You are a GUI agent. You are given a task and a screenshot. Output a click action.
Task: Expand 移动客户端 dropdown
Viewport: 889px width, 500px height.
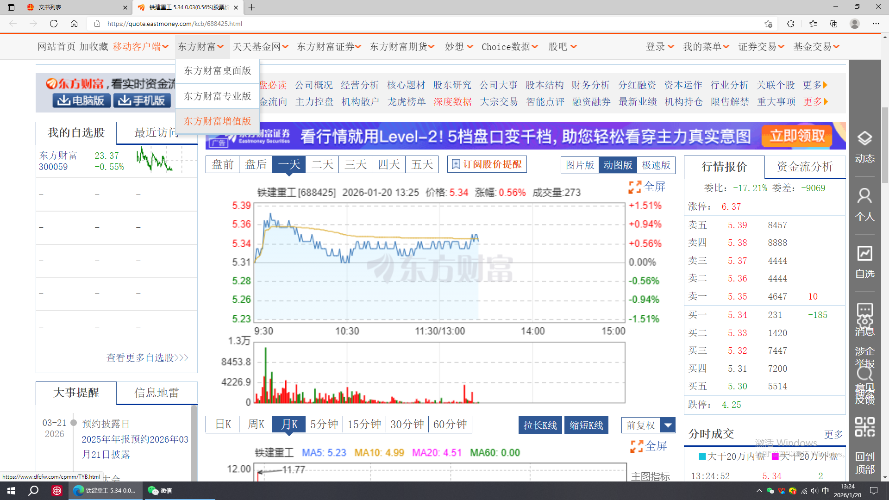pos(140,46)
